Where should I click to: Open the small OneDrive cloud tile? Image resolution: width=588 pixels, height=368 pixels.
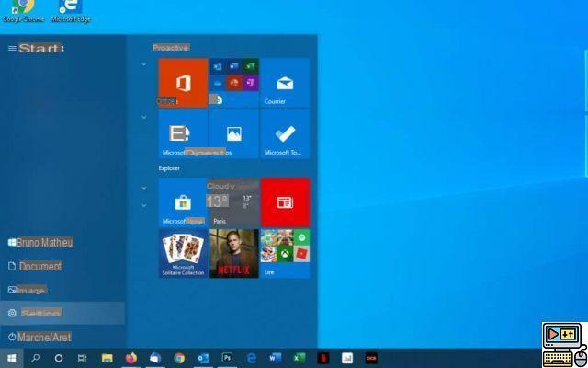coord(217,83)
